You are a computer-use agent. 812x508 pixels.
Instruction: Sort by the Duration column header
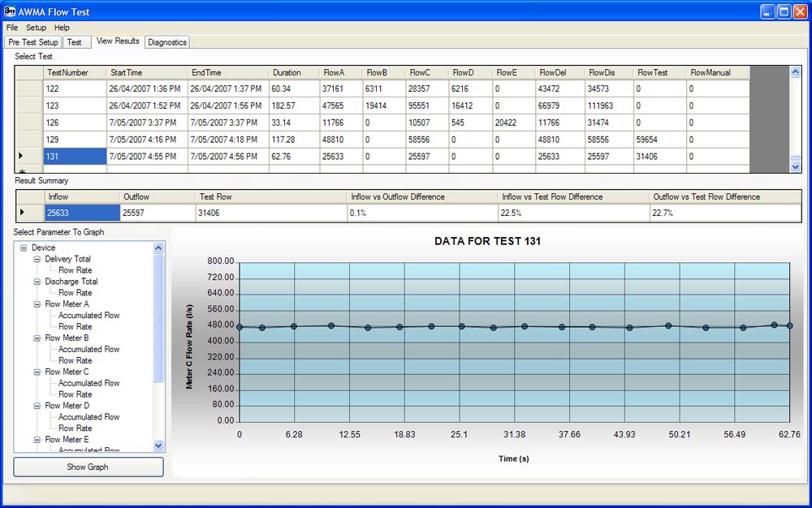[x=294, y=73]
